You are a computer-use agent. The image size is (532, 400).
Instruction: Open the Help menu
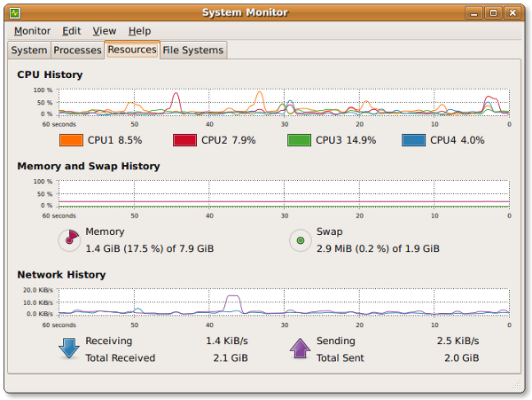(x=139, y=31)
